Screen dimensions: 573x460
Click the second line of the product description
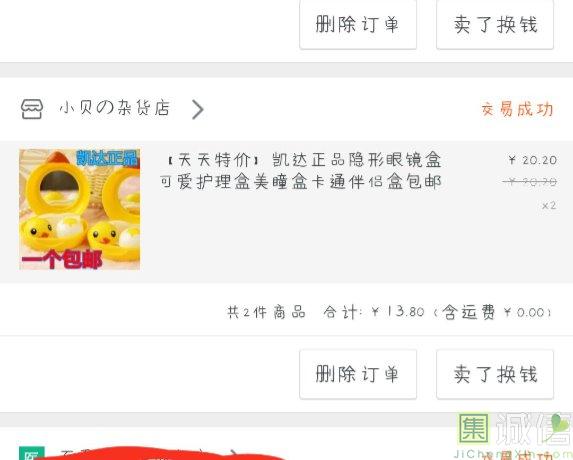pos(300,182)
